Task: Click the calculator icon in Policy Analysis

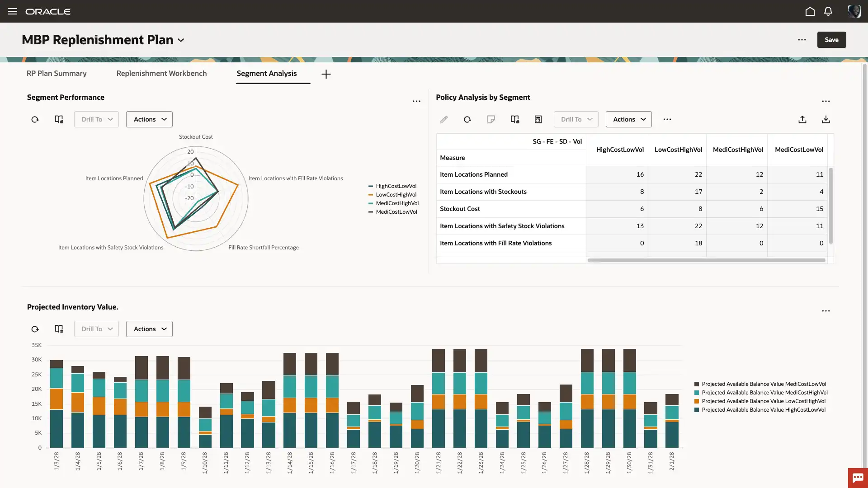Action: point(538,119)
